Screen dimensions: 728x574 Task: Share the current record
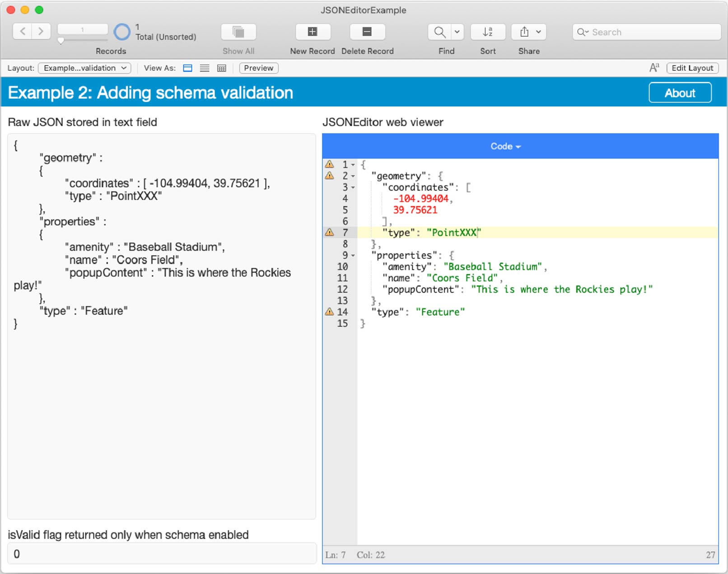524,32
